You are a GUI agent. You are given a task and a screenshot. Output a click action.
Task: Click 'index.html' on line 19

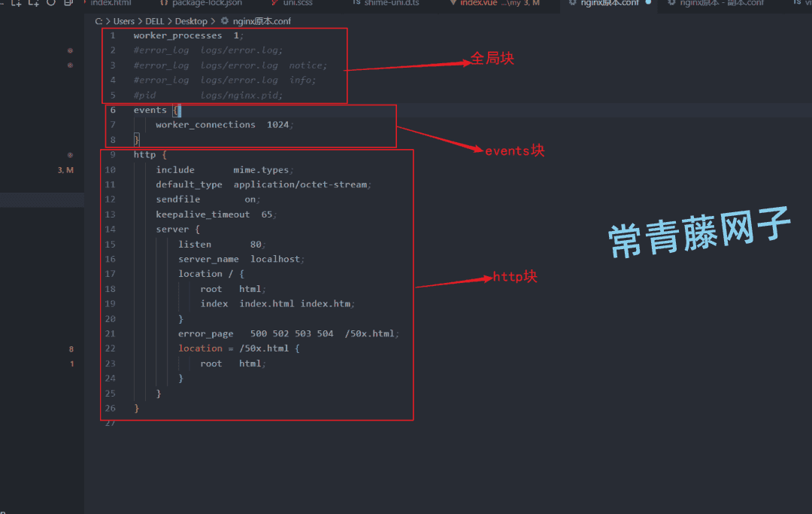(267, 303)
